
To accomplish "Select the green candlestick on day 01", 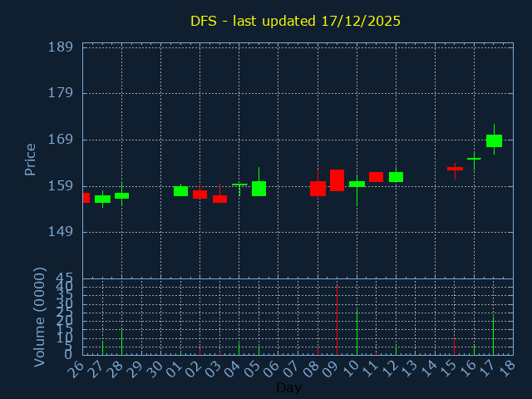I will click(x=180, y=191).
